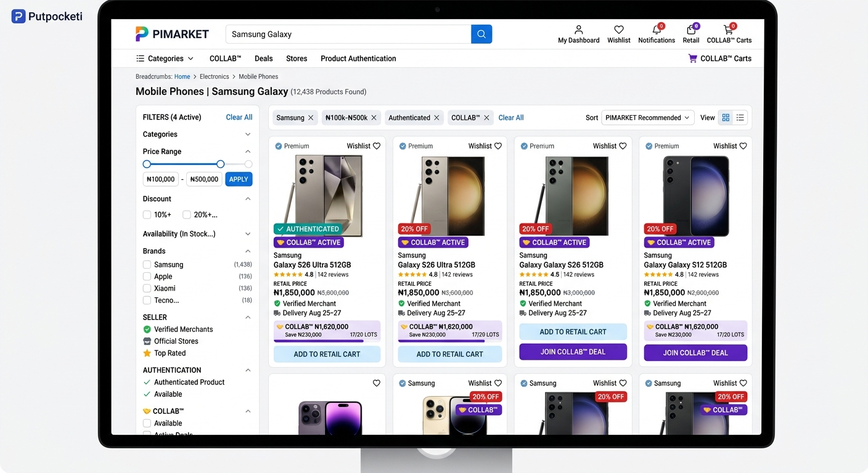Open COLLAB Carts in the navigation bar
868x473 pixels.
click(719, 59)
